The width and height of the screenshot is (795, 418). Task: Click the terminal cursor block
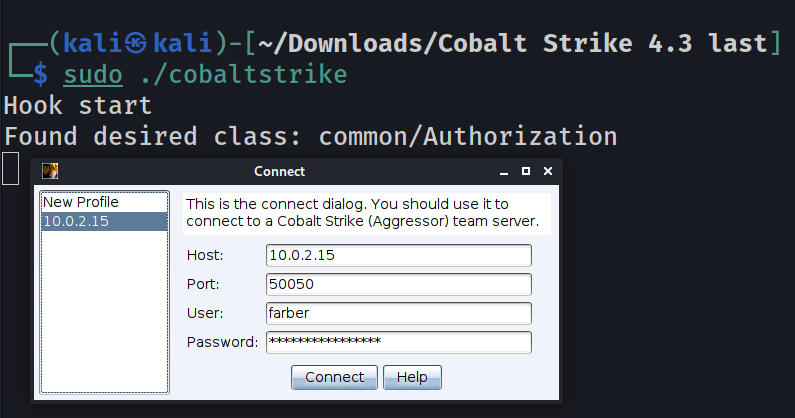point(10,168)
